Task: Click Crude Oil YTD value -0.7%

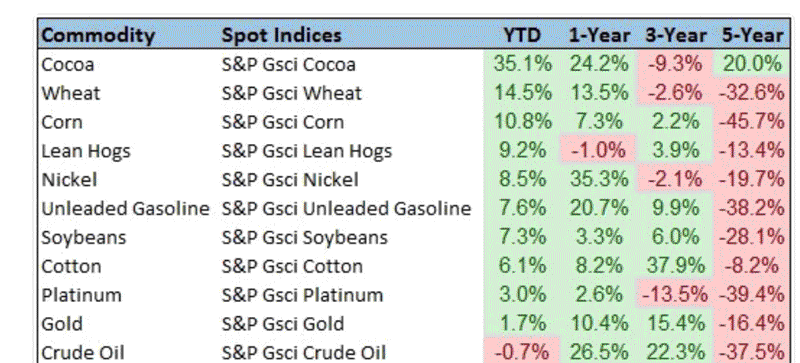Action: point(522,352)
